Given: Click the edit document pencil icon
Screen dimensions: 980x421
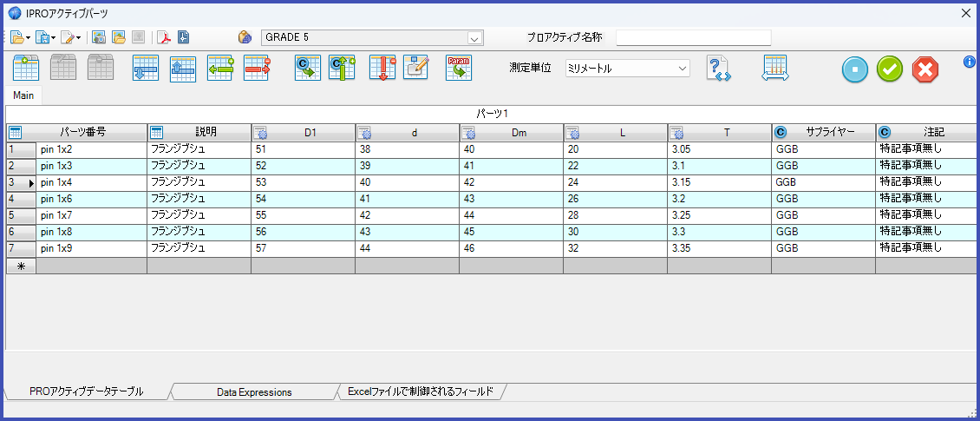Looking at the screenshot, I should (67, 37).
